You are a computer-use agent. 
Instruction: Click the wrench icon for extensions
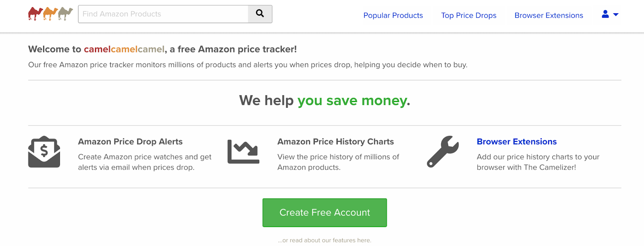443,152
